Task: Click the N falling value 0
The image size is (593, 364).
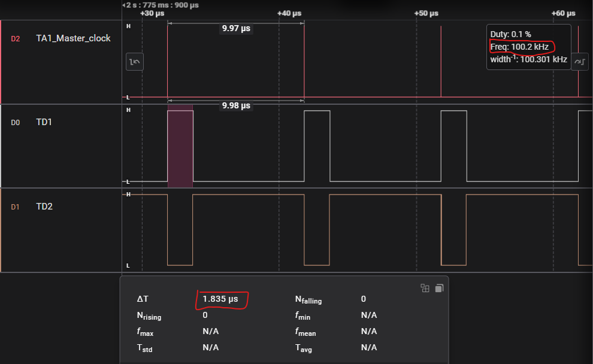Action: (x=364, y=299)
